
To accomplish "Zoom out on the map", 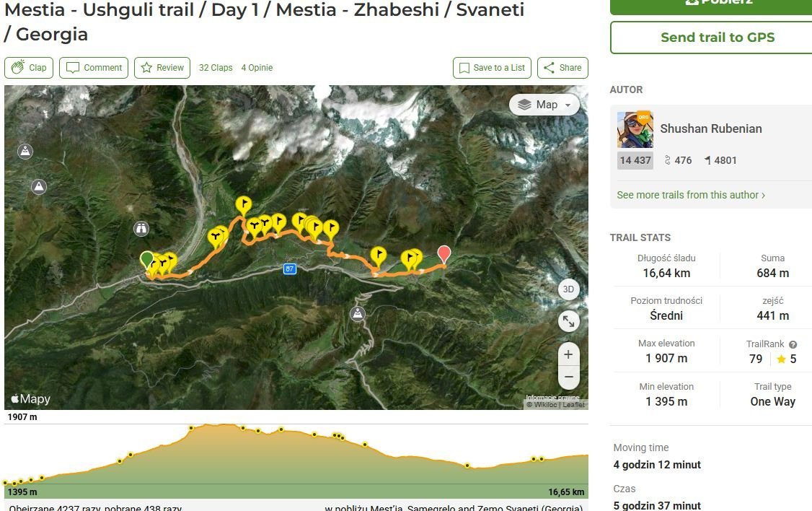I will click(568, 376).
